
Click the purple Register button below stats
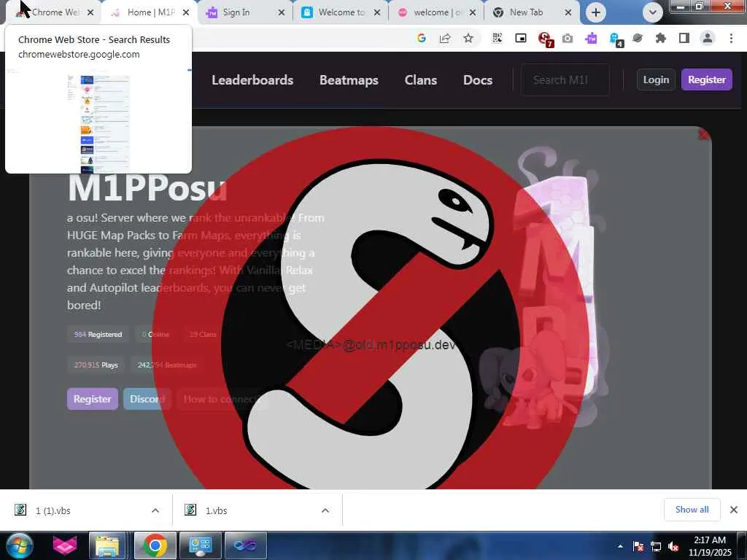click(93, 399)
